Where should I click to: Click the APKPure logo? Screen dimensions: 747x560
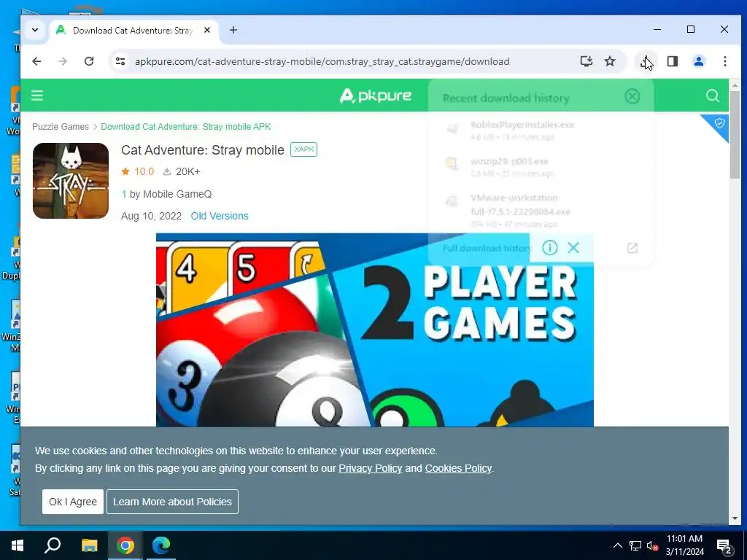pyautogui.click(x=376, y=96)
